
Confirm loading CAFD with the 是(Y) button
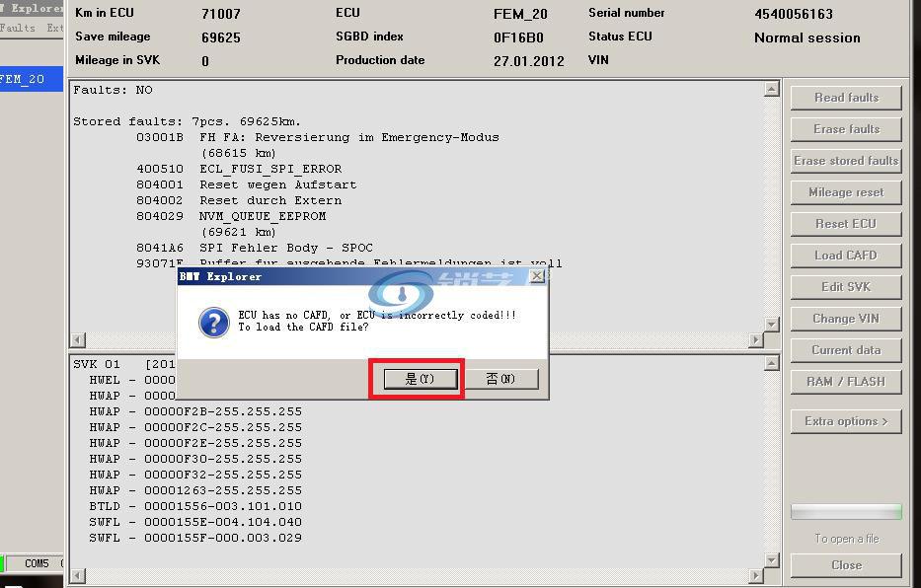point(420,379)
